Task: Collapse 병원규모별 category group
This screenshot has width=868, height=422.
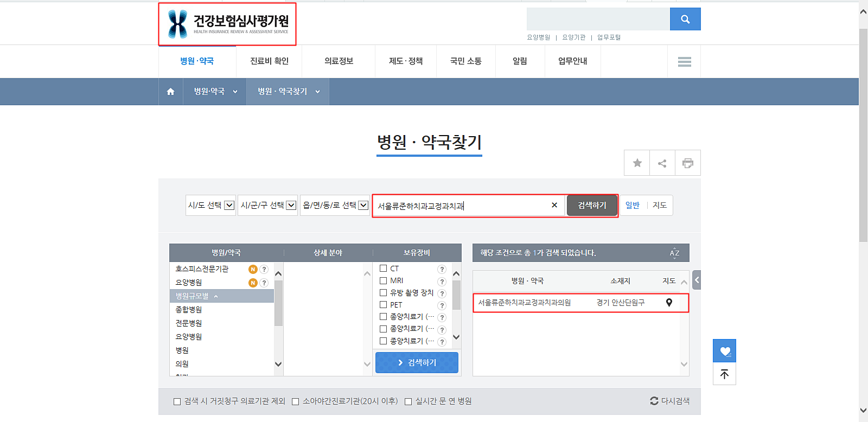Action: (222, 296)
